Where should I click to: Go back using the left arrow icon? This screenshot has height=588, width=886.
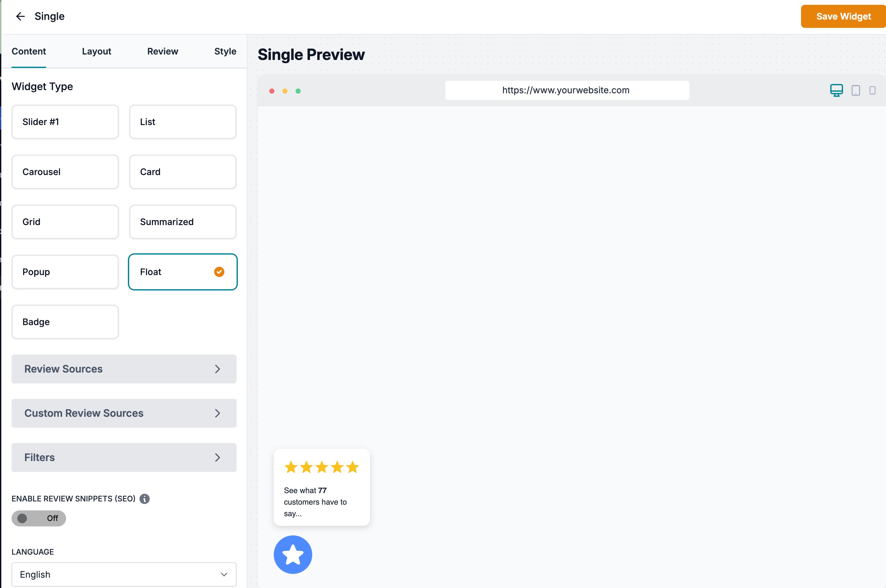[x=20, y=16]
